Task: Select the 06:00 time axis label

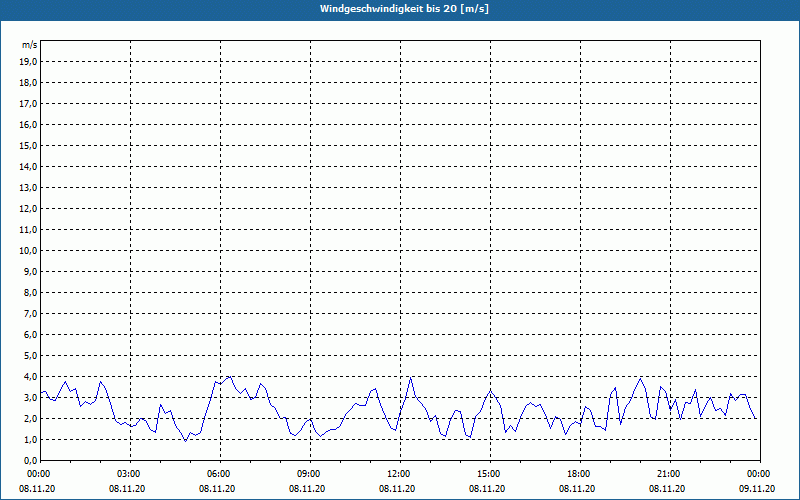Action: 219,474
